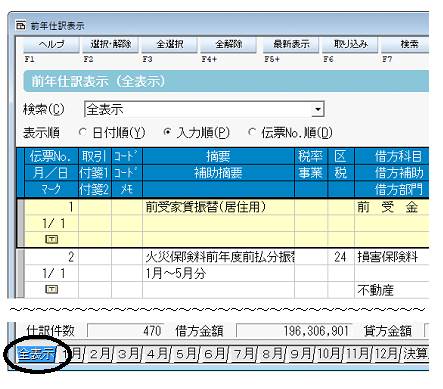Switch to 6月 tab
Image resolution: width=443 pixels, height=389 pixels.
coord(214,354)
